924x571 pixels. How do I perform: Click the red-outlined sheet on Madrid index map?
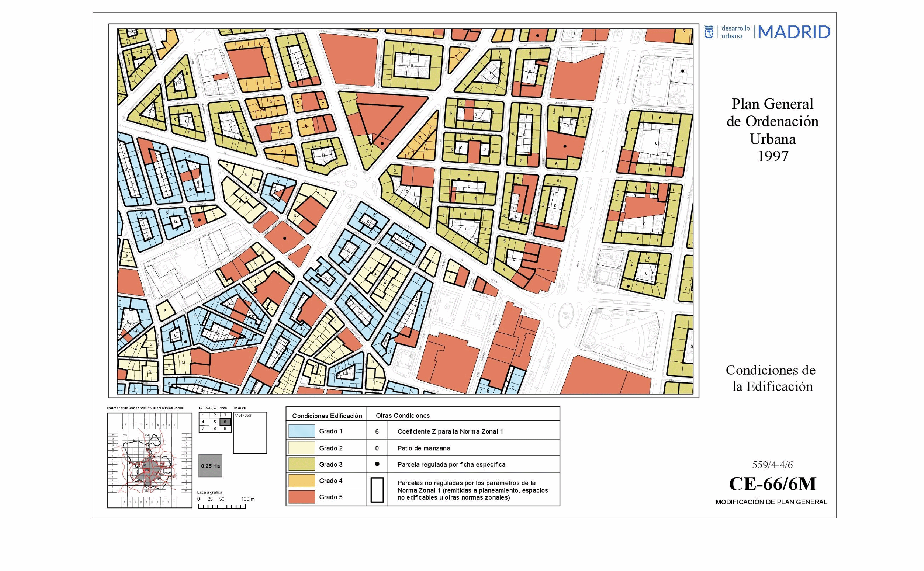[x=147, y=470]
